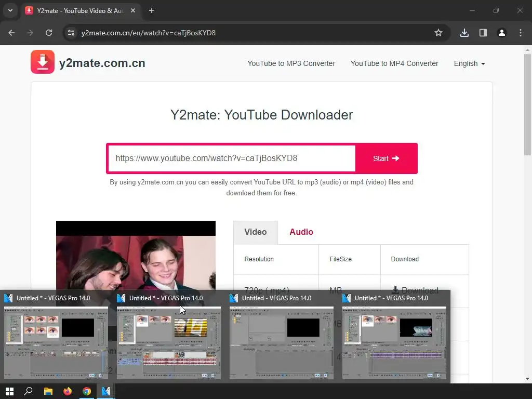Go back using browser back arrow
The width and height of the screenshot is (532, 399).
11,33
